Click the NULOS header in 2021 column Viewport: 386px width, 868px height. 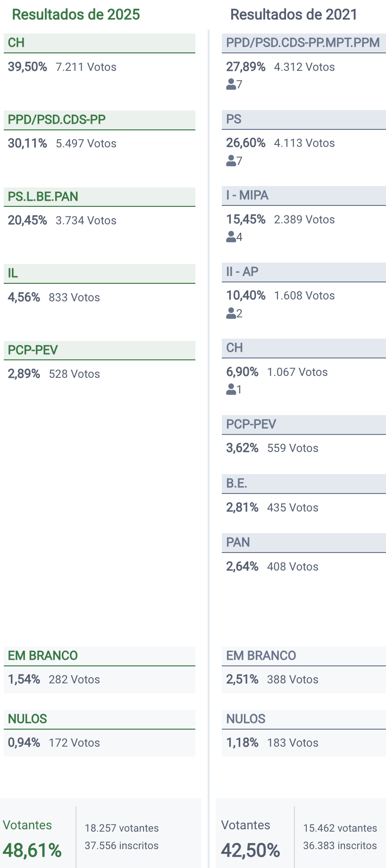(303, 719)
